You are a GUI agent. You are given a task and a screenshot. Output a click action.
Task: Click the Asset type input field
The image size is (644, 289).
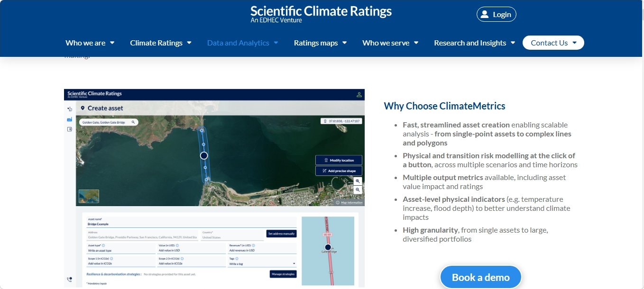point(121,249)
